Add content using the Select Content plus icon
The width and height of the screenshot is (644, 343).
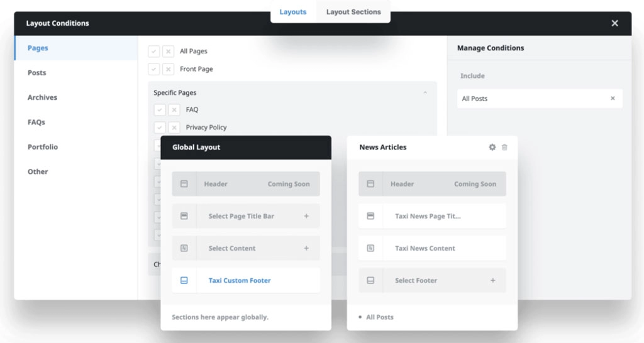pyautogui.click(x=306, y=248)
